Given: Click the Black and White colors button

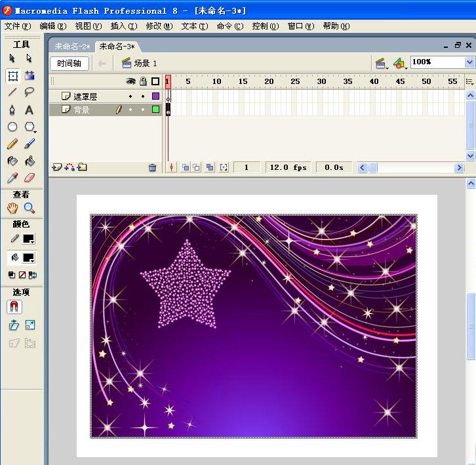Looking at the screenshot, I should [12, 275].
